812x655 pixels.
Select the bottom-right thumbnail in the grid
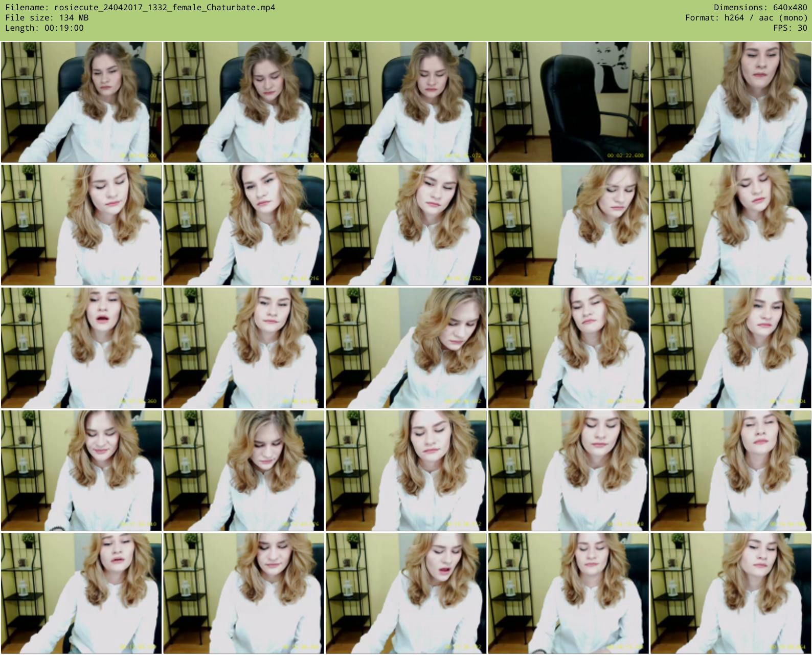click(x=731, y=593)
